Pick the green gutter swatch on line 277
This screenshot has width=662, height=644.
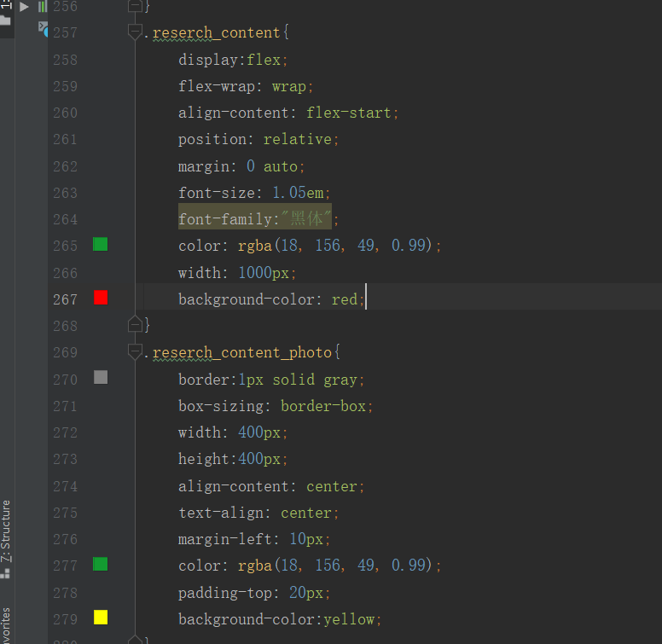[x=101, y=564]
